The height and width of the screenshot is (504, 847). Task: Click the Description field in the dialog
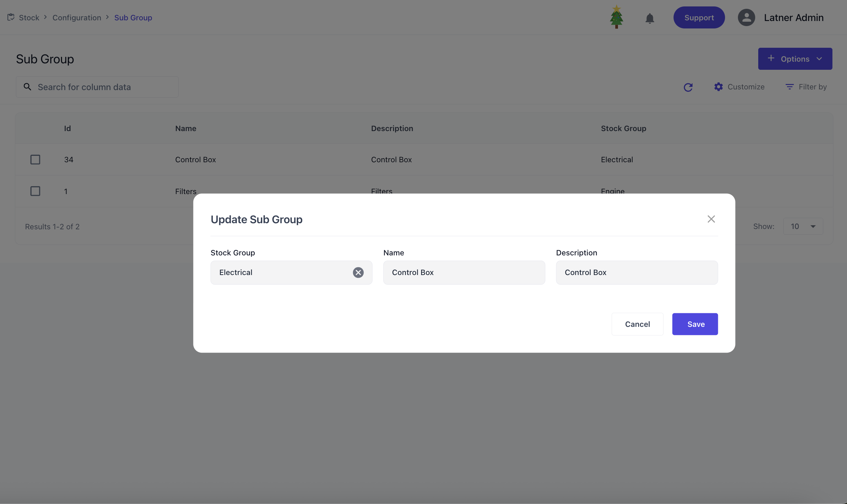click(637, 272)
